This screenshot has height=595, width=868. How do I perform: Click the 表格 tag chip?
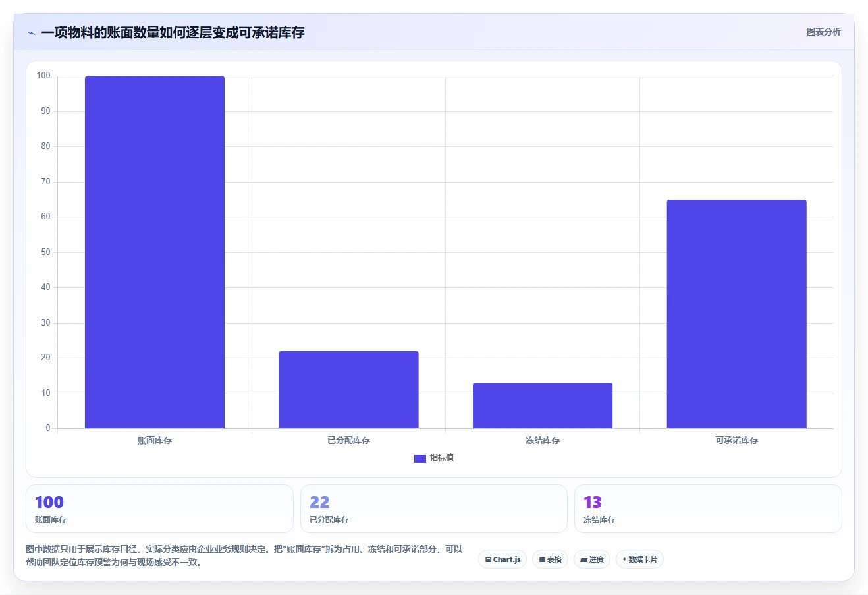[x=550, y=559]
